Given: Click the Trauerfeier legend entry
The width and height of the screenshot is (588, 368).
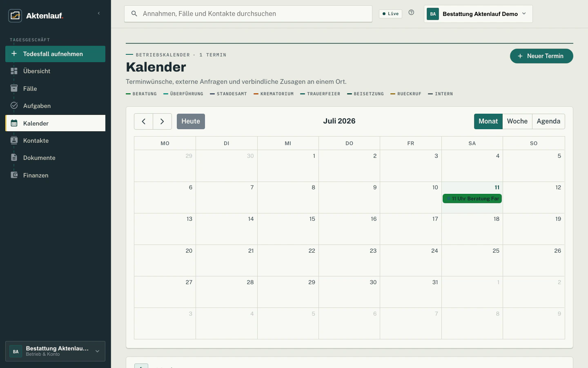Looking at the screenshot, I should (321, 94).
